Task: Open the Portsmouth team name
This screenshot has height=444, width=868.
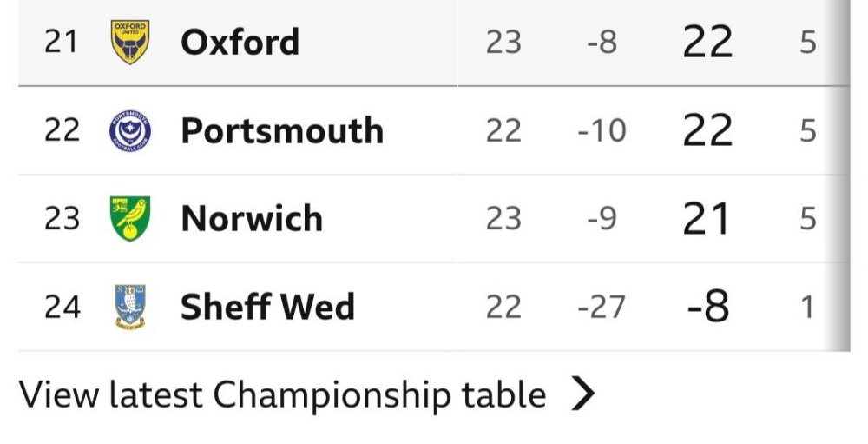Action: point(282,131)
